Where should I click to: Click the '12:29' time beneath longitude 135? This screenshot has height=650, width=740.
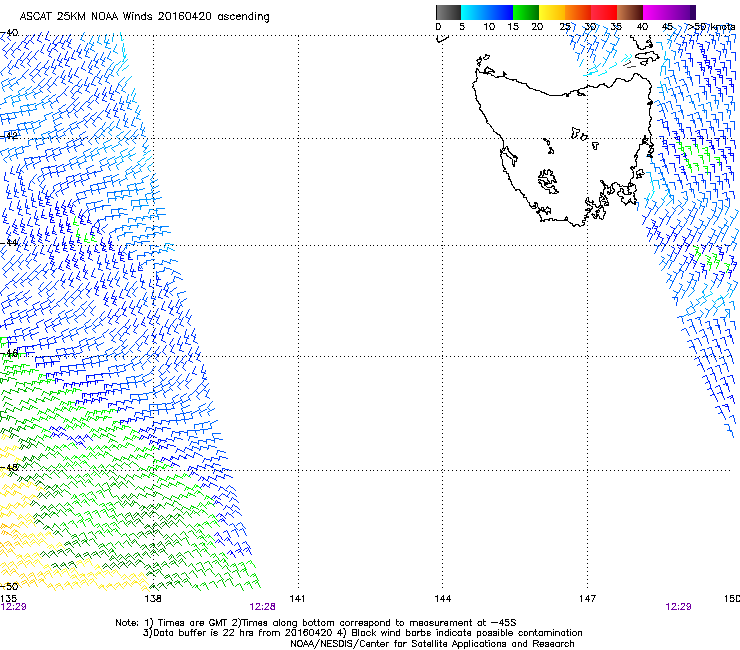pos(14,607)
